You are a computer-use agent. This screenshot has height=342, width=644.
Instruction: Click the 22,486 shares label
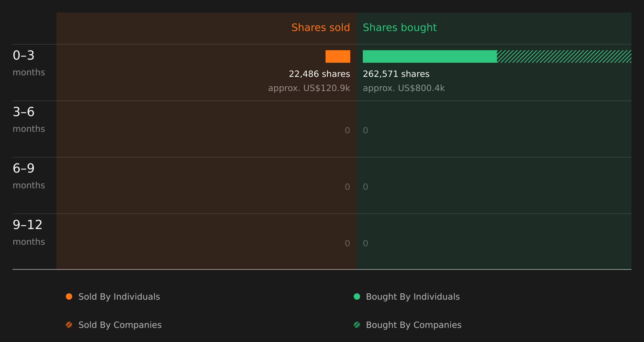click(x=319, y=74)
